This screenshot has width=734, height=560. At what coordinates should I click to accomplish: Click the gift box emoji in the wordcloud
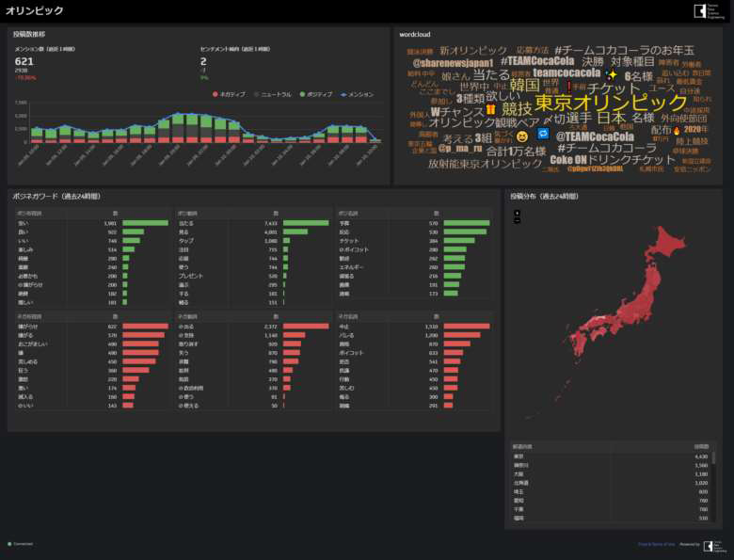tap(490, 110)
